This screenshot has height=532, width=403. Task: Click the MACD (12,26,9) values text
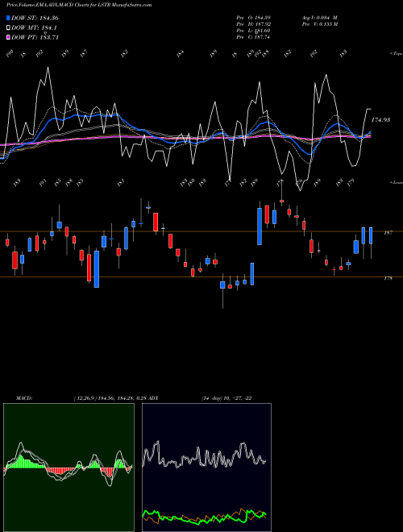pos(111,398)
